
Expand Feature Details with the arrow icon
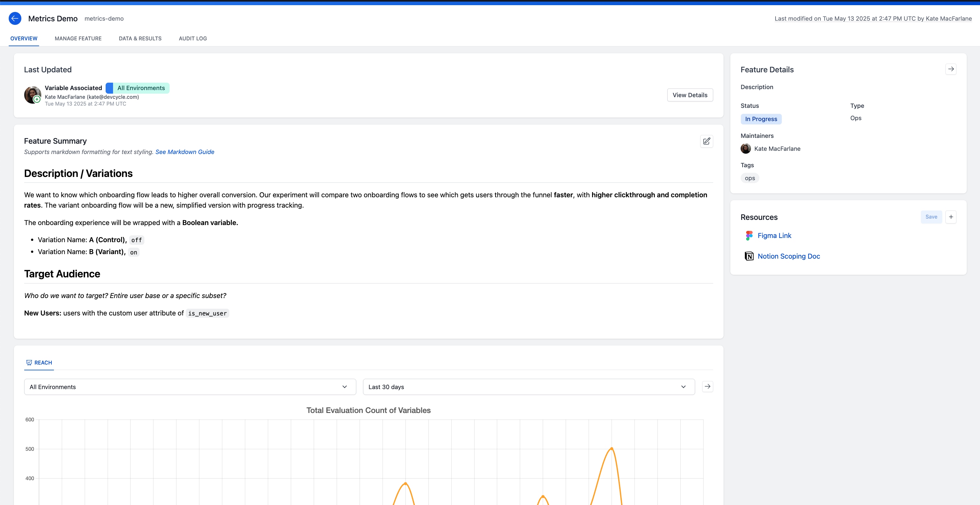point(950,69)
